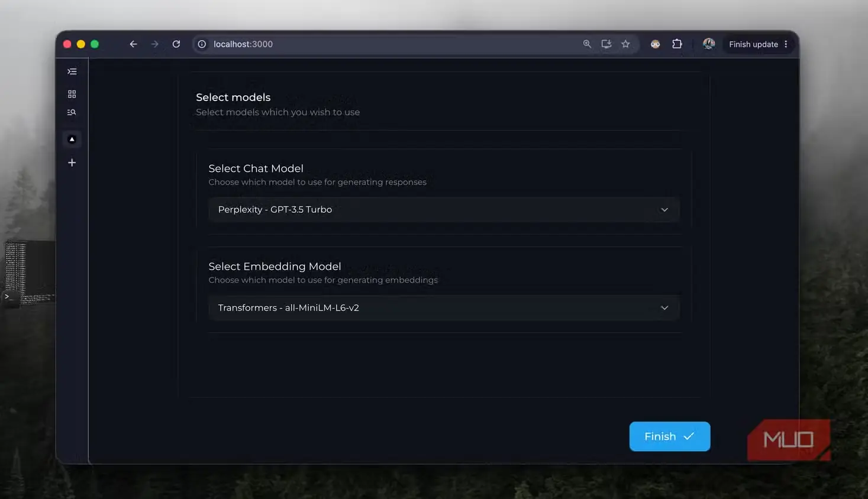Open the search list icon in sidebar
Image resolution: width=868 pixels, height=499 pixels.
click(72, 112)
